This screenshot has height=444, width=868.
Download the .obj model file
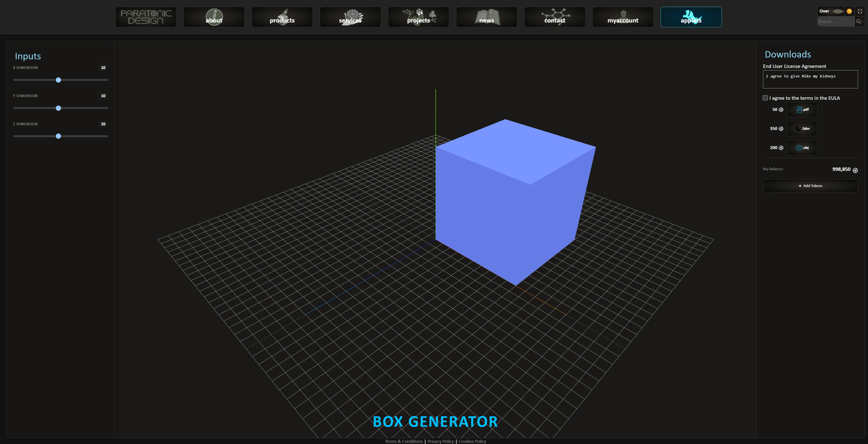tap(802, 147)
